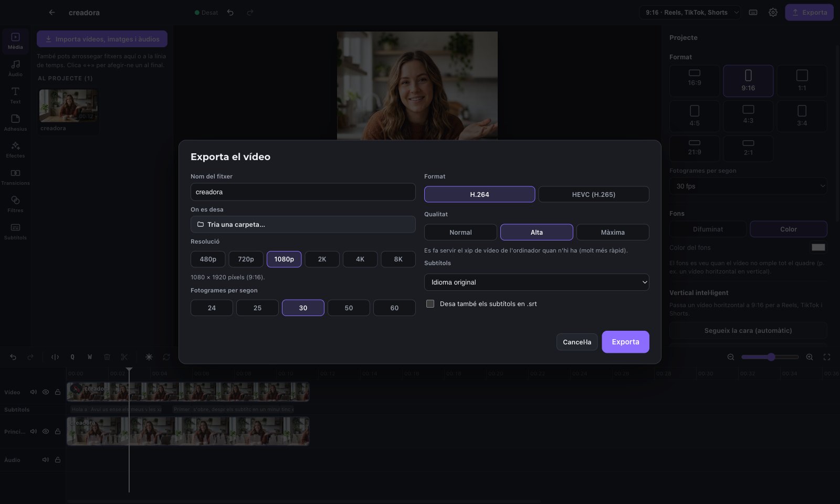Select Màxima quality
This screenshot has height=504, width=840.
point(613,232)
